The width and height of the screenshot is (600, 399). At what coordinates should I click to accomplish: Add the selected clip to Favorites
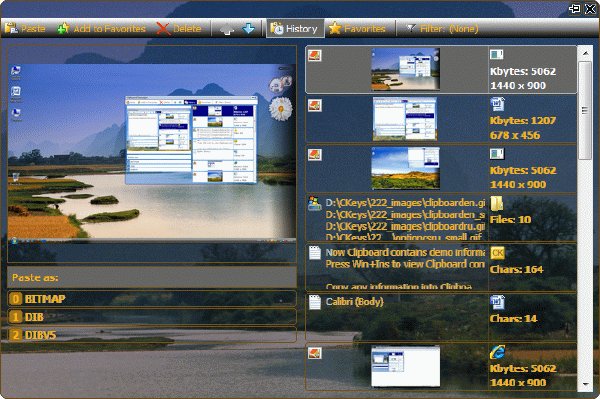pos(101,29)
